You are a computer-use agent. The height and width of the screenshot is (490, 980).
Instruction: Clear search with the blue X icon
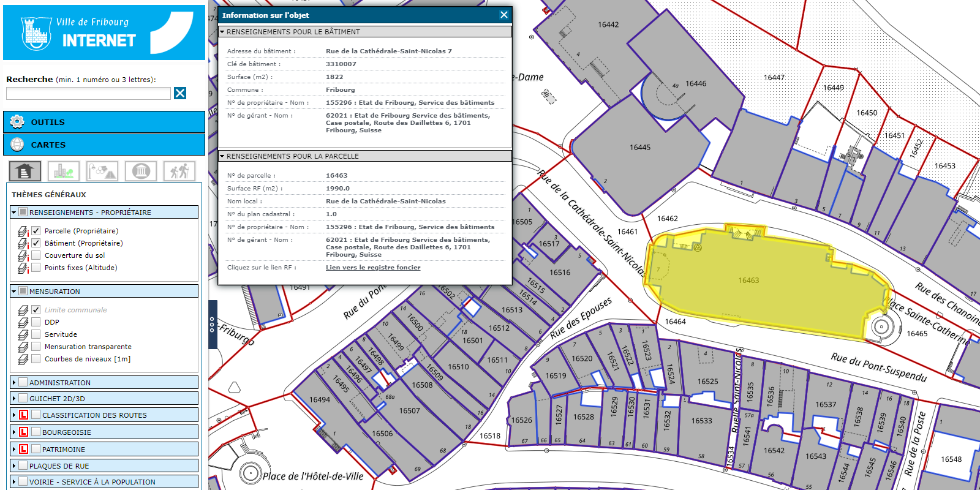click(180, 93)
